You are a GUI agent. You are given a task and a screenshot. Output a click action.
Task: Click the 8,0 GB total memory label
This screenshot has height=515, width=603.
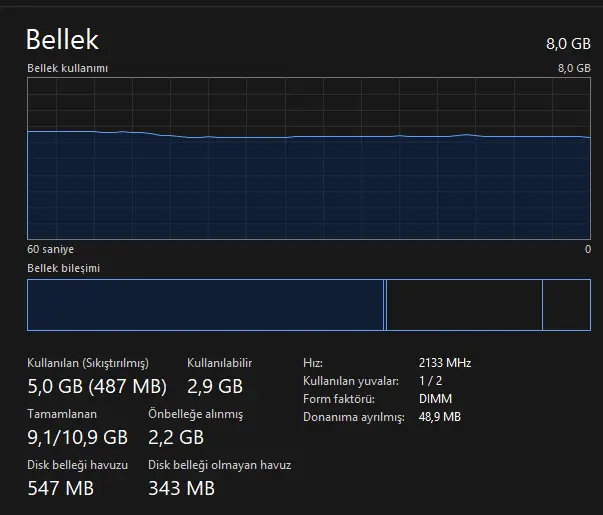tap(568, 44)
